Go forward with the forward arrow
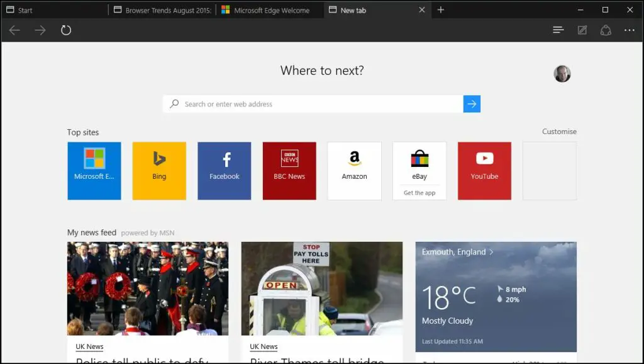This screenshot has height=364, width=644. click(40, 30)
